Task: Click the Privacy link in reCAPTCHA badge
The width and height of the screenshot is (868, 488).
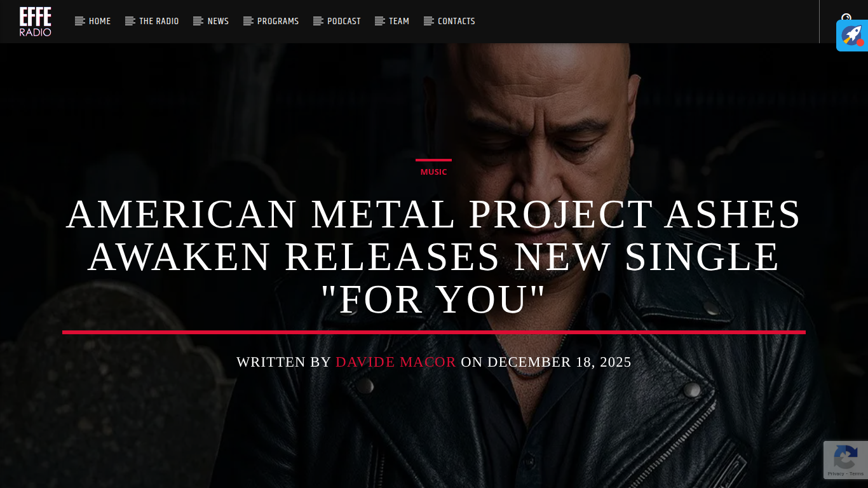Action: [836, 474]
